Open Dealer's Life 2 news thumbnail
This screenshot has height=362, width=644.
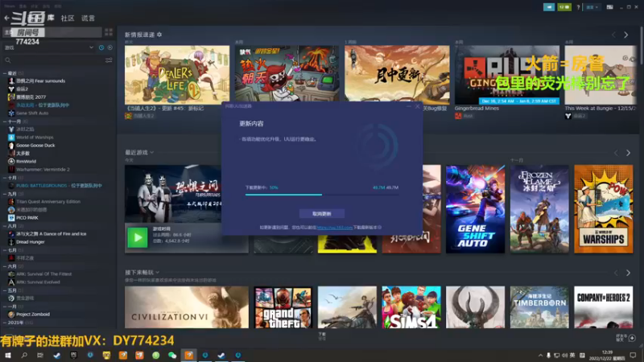pos(177,75)
